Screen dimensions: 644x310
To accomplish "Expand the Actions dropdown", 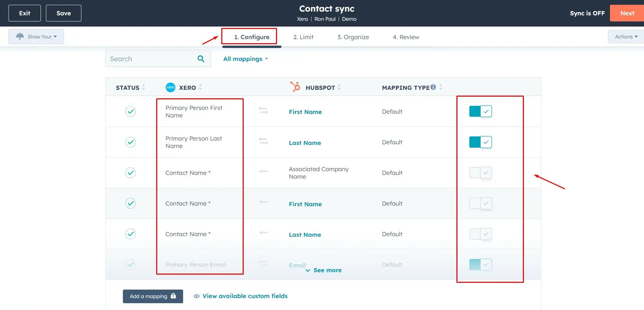I will click(625, 36).
